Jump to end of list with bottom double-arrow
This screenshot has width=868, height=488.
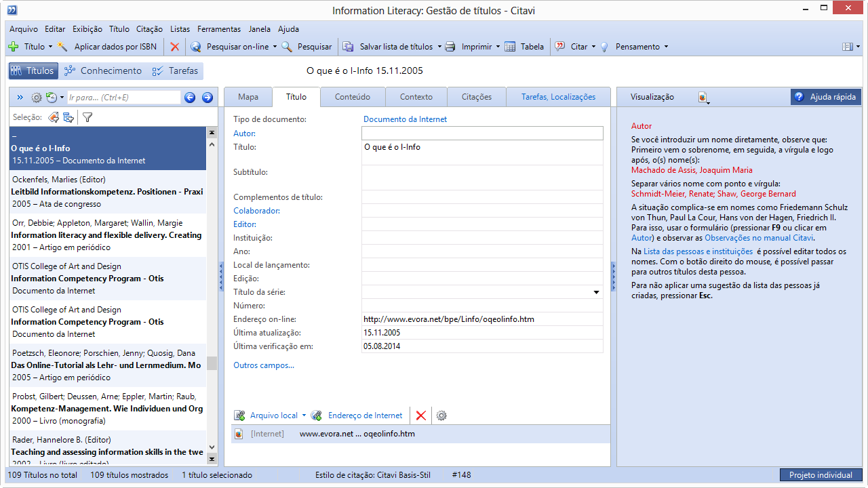212,459
